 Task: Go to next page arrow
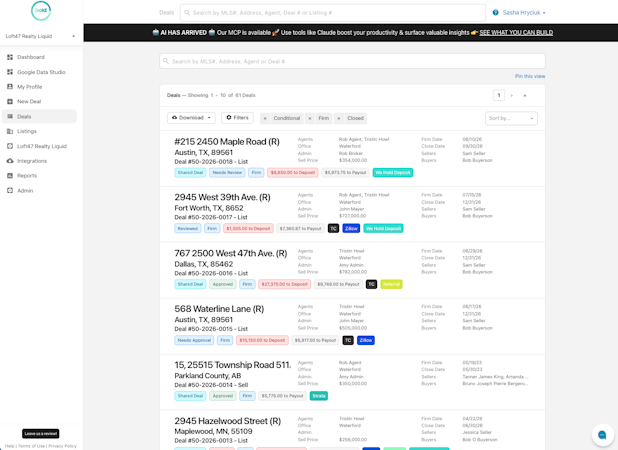(512, 95)
